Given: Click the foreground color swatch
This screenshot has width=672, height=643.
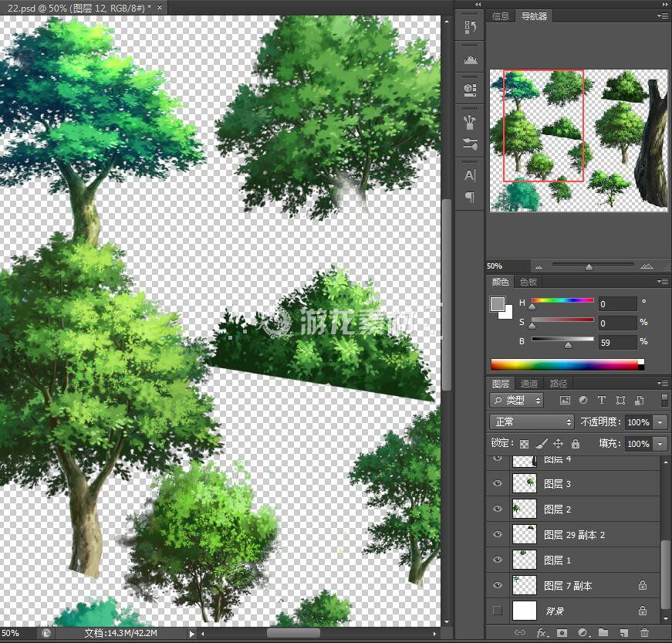Looking at the screenshot, I should pyautogui.click(x=497, y=304).
